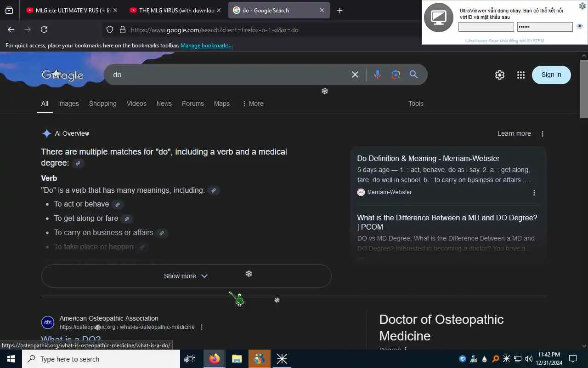Open source chip beside 'To get along or fare'
Screen dimensions: 588x368
pos(127,219)
